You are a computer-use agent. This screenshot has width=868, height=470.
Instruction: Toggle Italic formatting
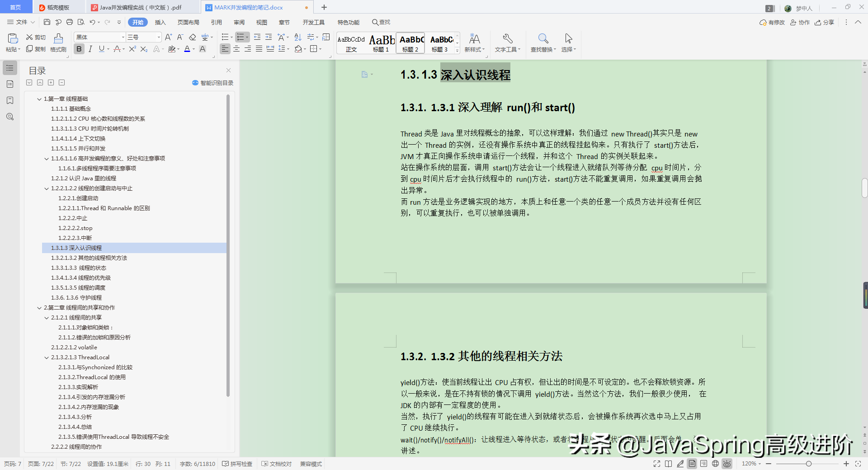[x=90, y=49]
